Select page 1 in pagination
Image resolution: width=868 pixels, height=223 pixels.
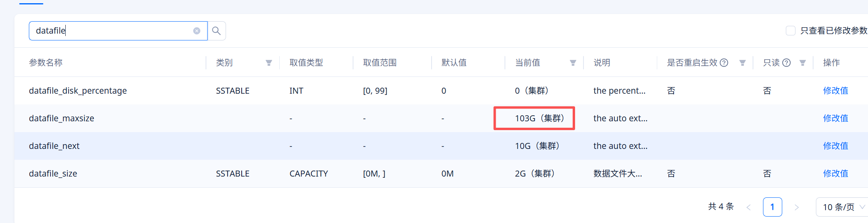772,207
